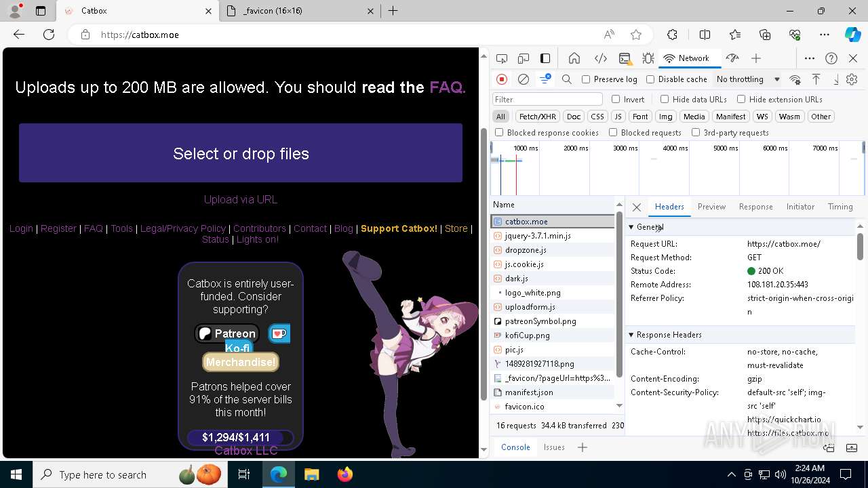The width and height of the screenshot is (868, 488).
Task: Open the Inspect element picker tool
Action: click(x=502, y=58)
